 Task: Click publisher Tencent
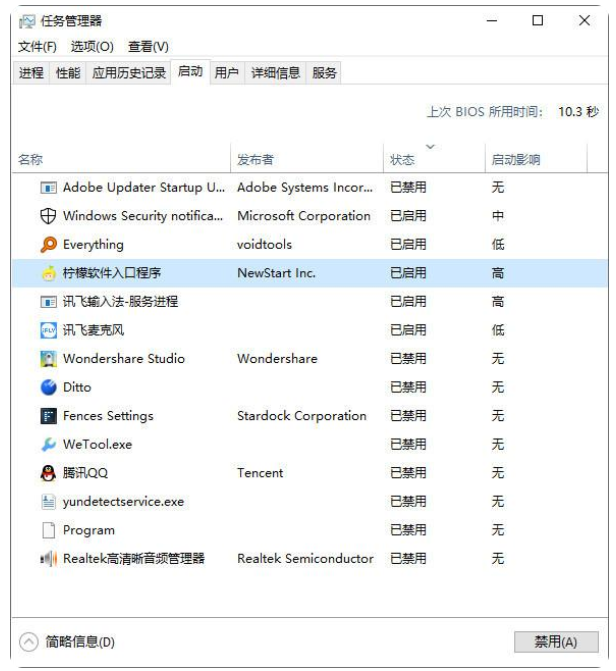point(260,473)
